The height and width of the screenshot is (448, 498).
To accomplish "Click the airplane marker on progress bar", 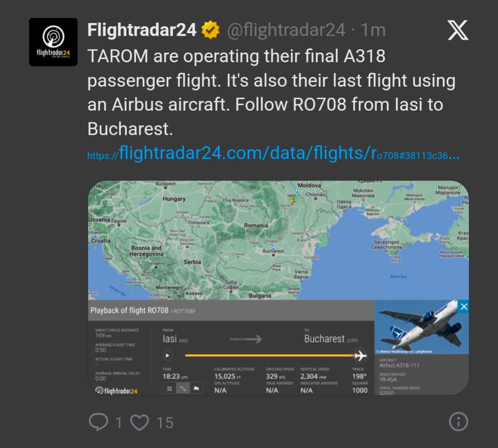I will tap(360, 355).
